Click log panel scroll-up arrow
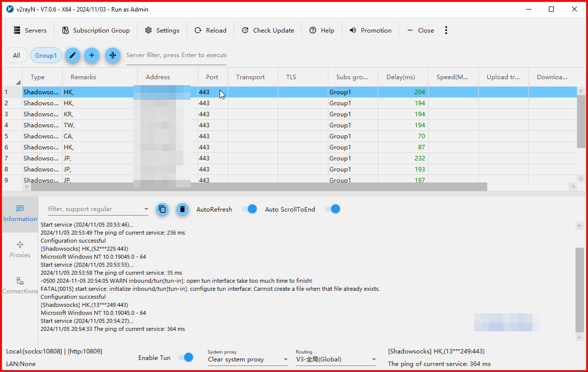588x372 pixels. 579,226
